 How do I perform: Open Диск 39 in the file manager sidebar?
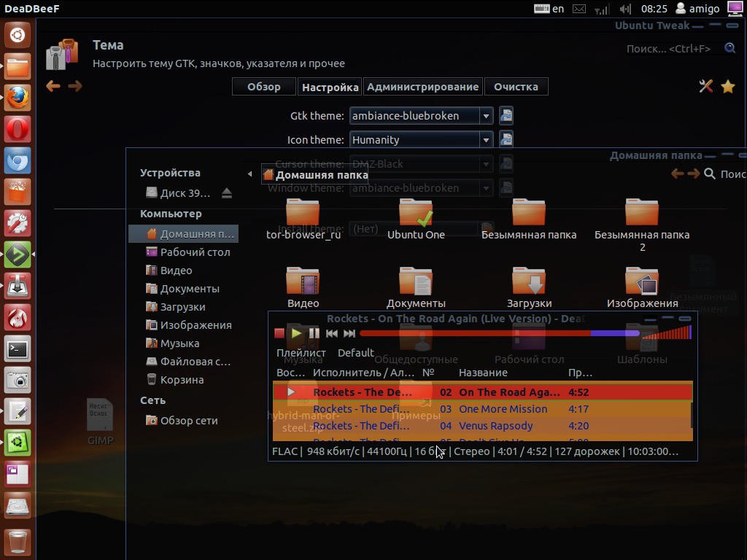(178, 192)
